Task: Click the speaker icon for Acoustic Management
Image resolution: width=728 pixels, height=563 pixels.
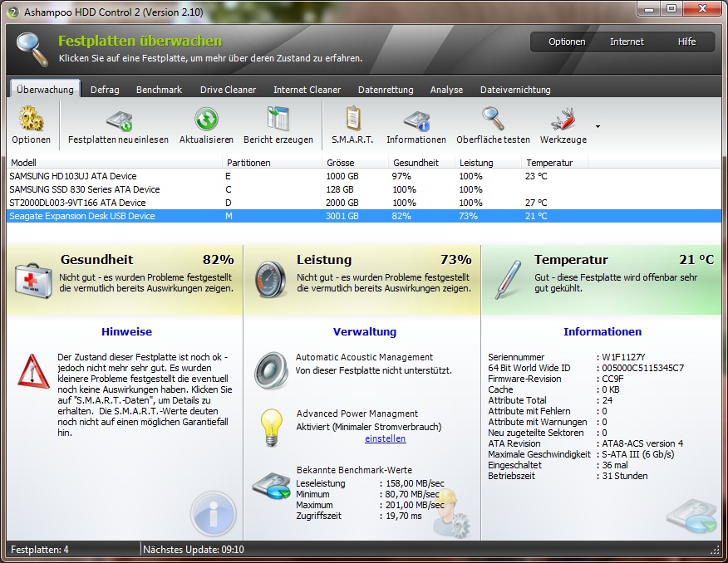Action: click(271, 370)
